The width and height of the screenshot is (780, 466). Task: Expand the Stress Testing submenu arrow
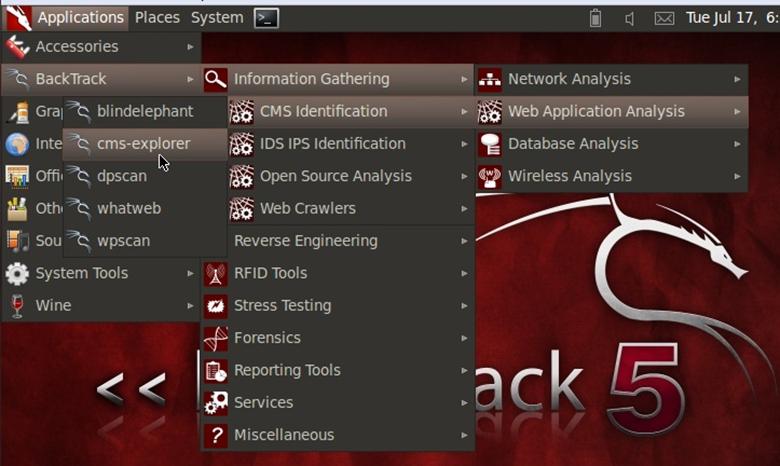[464, 306]
